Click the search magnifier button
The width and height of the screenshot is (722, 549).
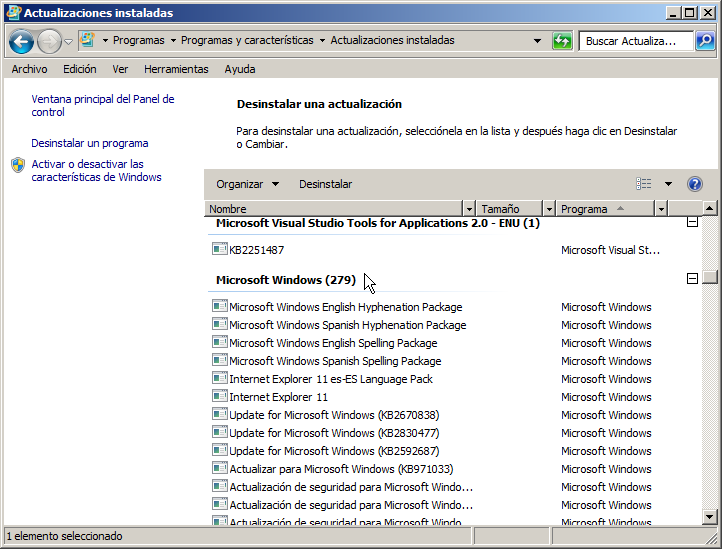(705, 41)
